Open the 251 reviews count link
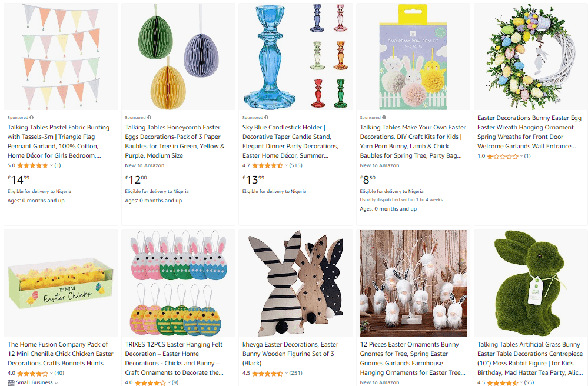This screenshot has height=386, width=588. click(296, 373)
